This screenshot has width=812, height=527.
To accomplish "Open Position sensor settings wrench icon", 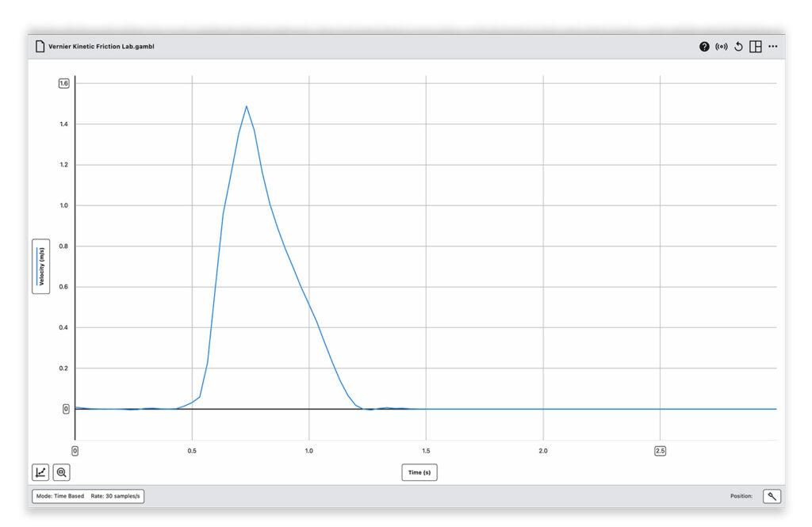I will click(772, 496).
